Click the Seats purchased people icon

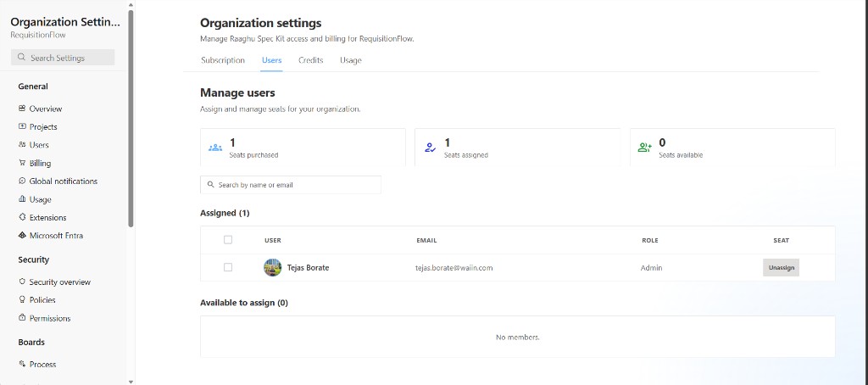(214, 148)
